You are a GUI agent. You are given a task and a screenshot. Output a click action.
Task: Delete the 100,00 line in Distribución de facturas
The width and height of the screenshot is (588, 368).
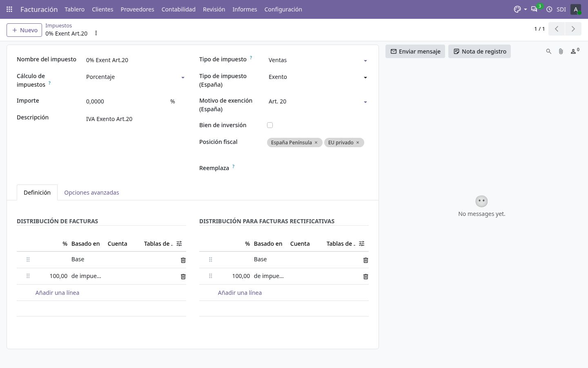183,276
